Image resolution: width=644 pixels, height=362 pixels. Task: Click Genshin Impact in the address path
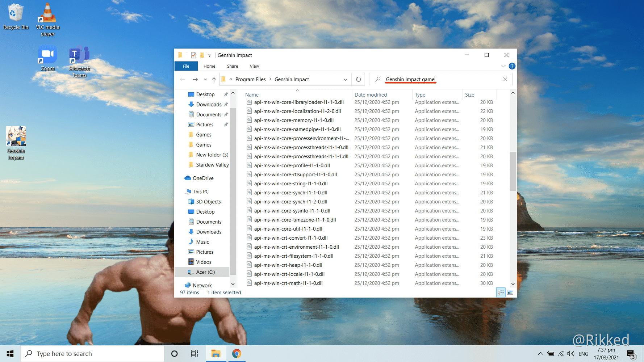[x=292, y=80]
